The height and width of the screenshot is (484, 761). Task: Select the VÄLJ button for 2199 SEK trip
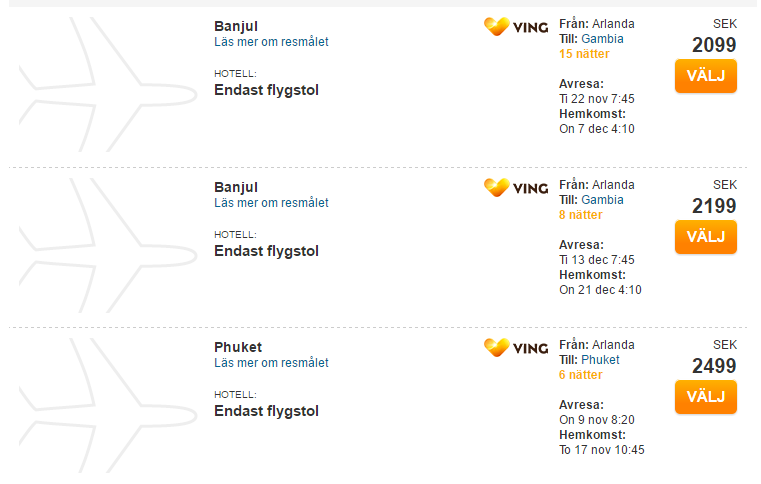pyautogui.click(x=706, y=237)
